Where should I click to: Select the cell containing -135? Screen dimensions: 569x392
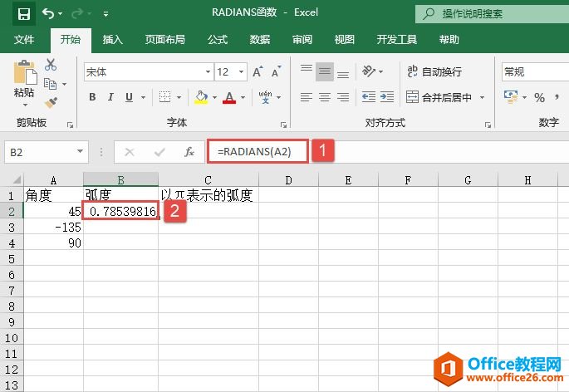53,228
